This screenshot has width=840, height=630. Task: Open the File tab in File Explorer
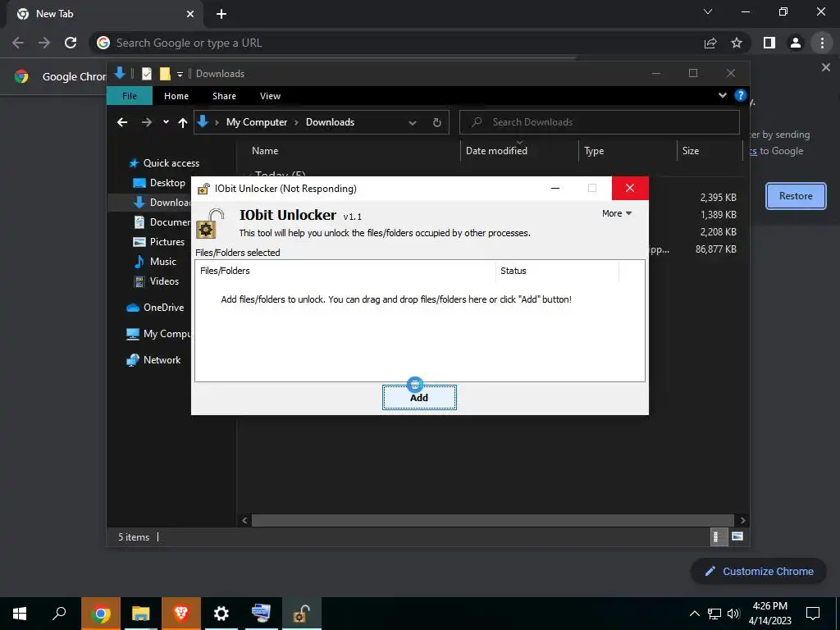130,96
